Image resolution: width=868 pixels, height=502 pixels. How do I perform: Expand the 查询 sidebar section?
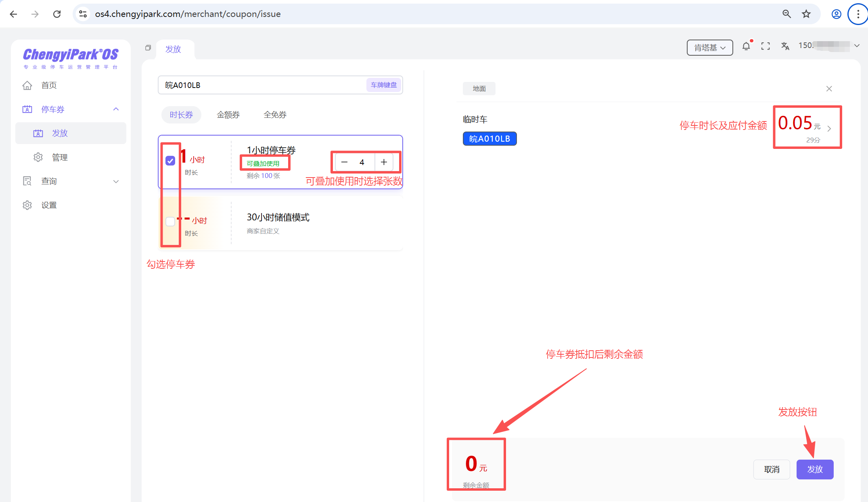pyautogui.click(x=116, y=181)
